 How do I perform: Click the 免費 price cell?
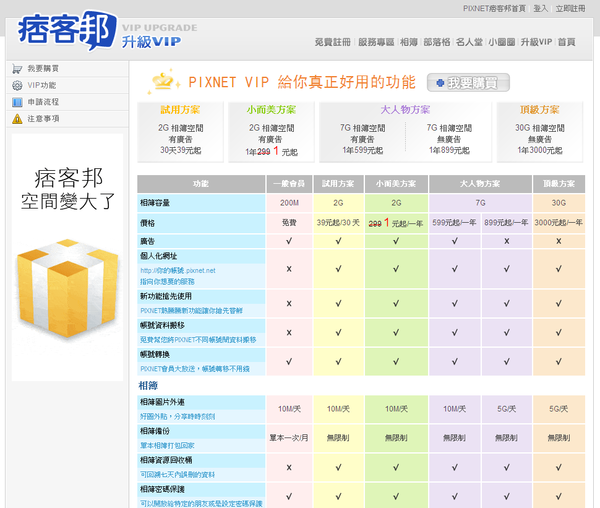point(289,223)
